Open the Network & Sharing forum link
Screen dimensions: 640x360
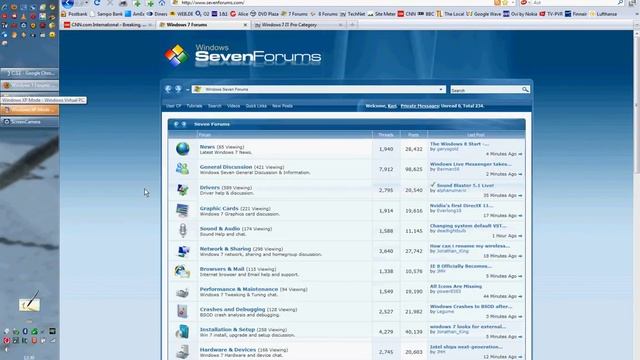tap(225, 249)
